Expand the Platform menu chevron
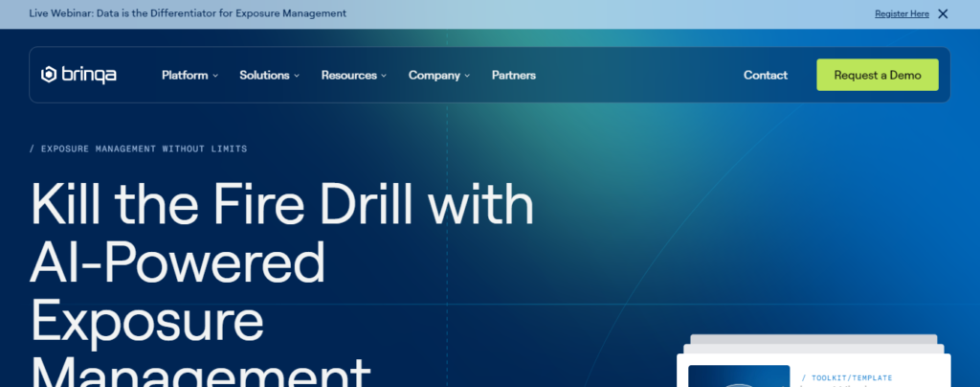This screenshot has height=387, width=980. click(216, 76)
